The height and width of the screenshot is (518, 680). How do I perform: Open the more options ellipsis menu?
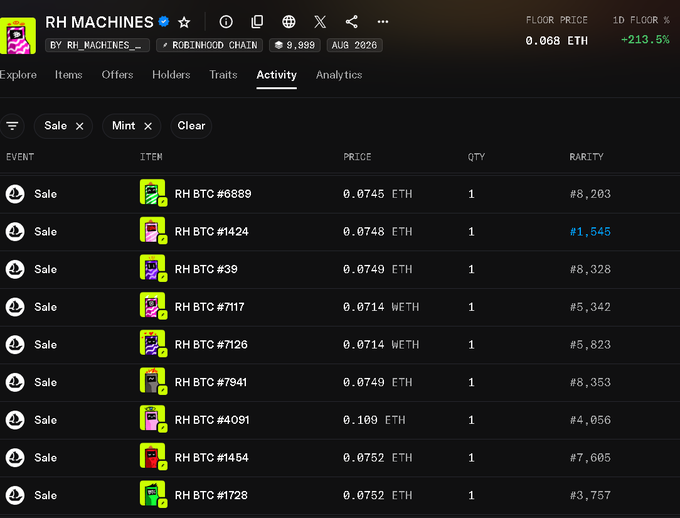[383, 22]
